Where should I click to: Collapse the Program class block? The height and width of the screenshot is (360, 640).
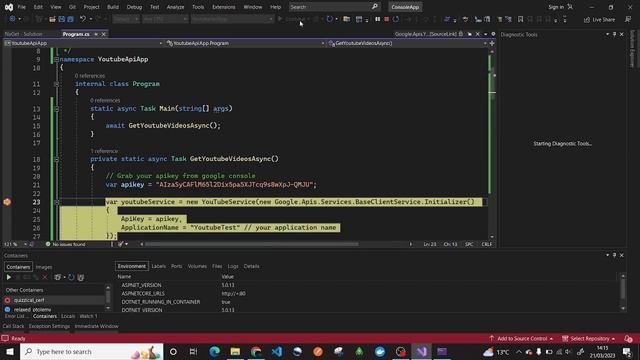[x=56, y=84]
